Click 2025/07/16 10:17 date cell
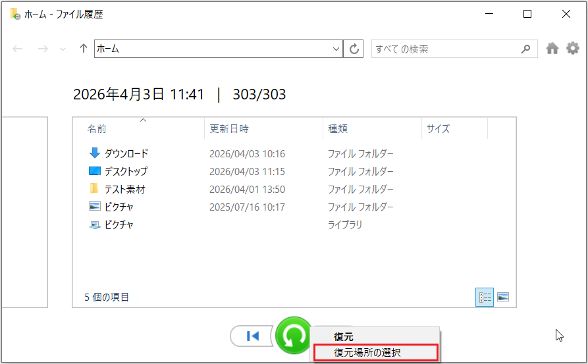 coord(247,207)
